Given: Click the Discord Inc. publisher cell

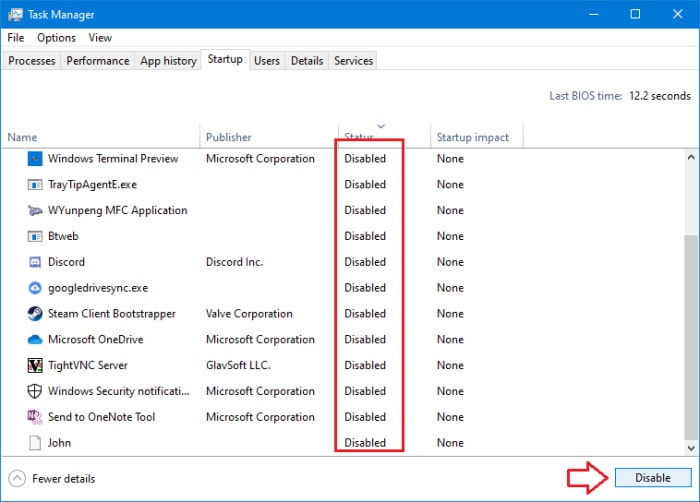Looking at the screenshot, I should tap(234, 262).
